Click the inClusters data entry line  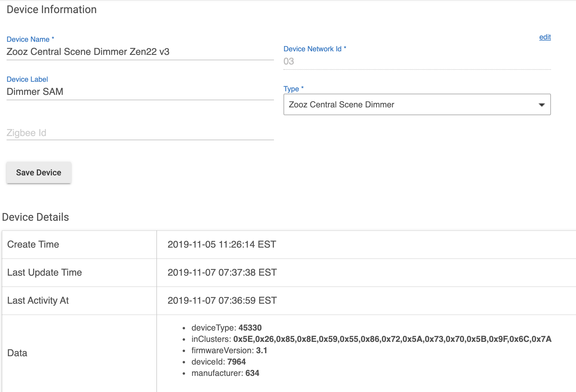pyautogui.click(x=371, y=339)
